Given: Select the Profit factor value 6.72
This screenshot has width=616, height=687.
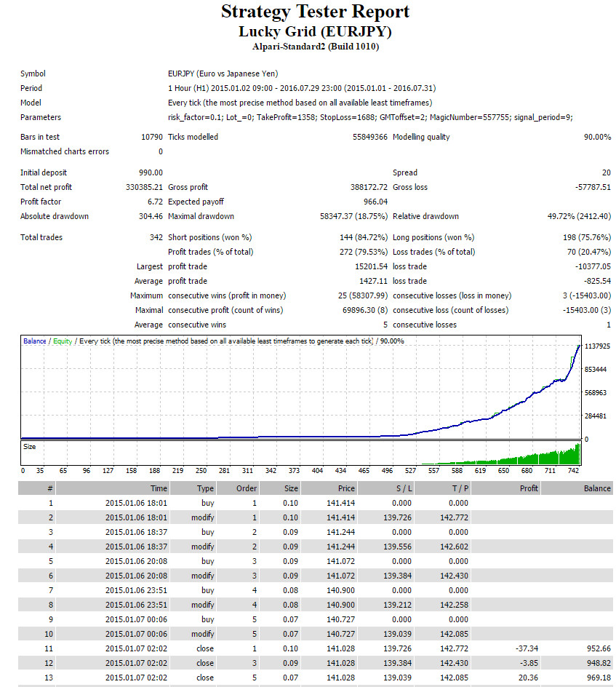Looking at the screenshot, I should coord(155,202).
